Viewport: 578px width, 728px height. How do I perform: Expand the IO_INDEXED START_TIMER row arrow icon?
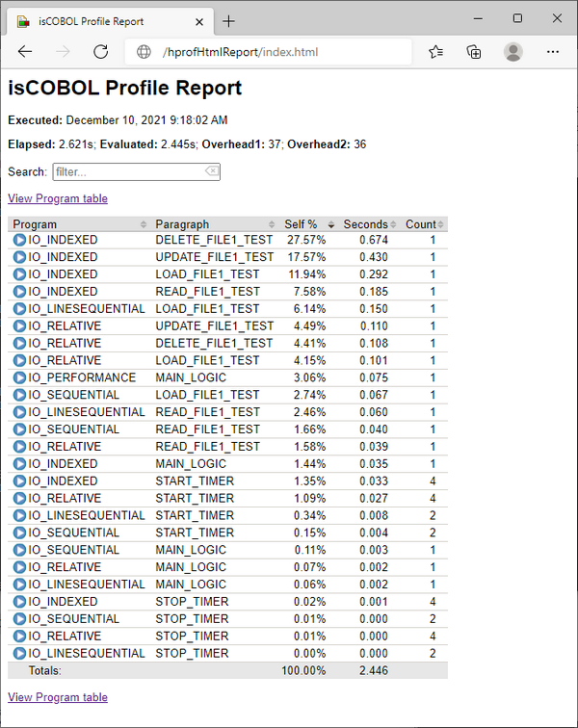point(19,481)
